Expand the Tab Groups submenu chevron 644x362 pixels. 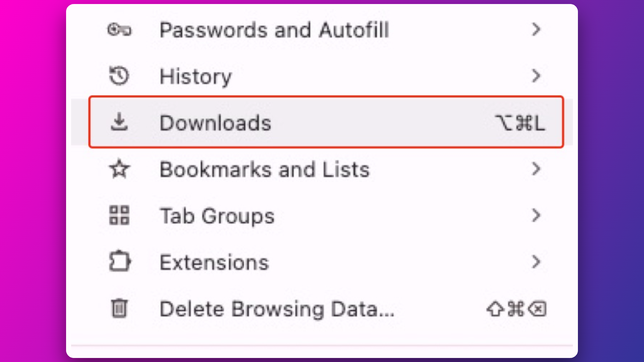[x=536, y=215]
